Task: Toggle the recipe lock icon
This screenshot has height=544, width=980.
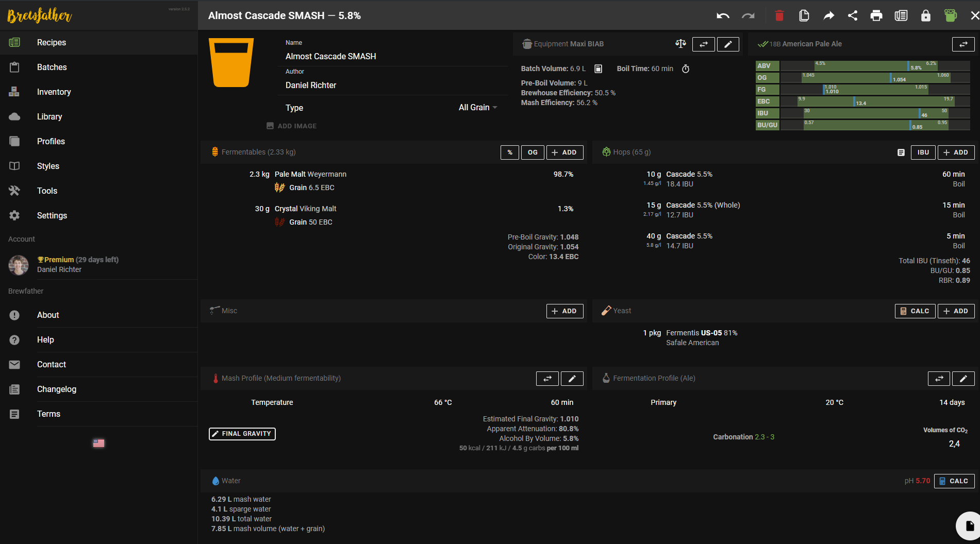Action: pyautogui.click(x=925, y=15)
